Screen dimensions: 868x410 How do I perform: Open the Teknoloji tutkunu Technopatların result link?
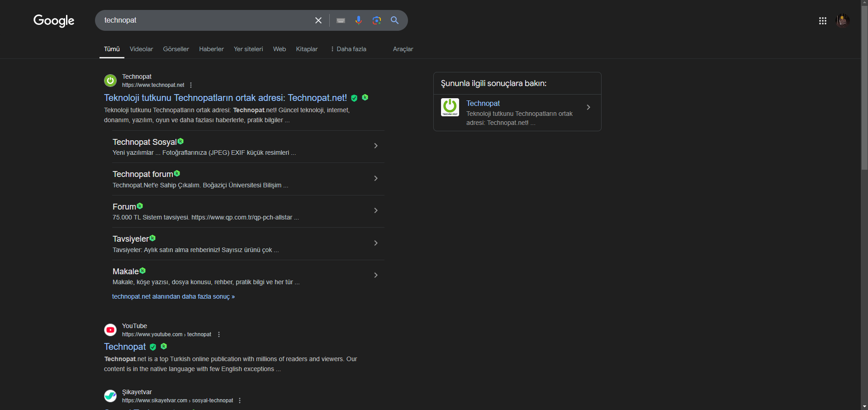(225, 98)
